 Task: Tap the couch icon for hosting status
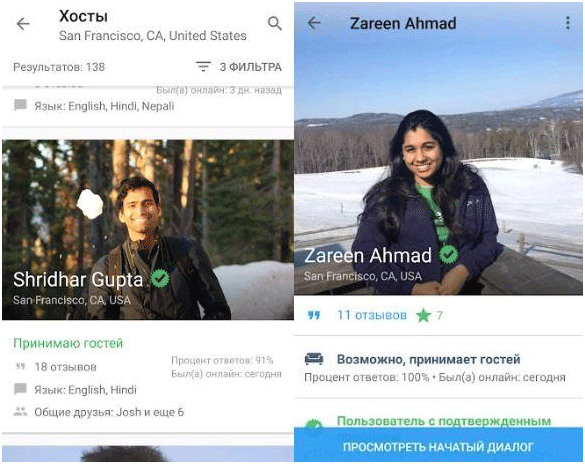[x=314, y=359]
